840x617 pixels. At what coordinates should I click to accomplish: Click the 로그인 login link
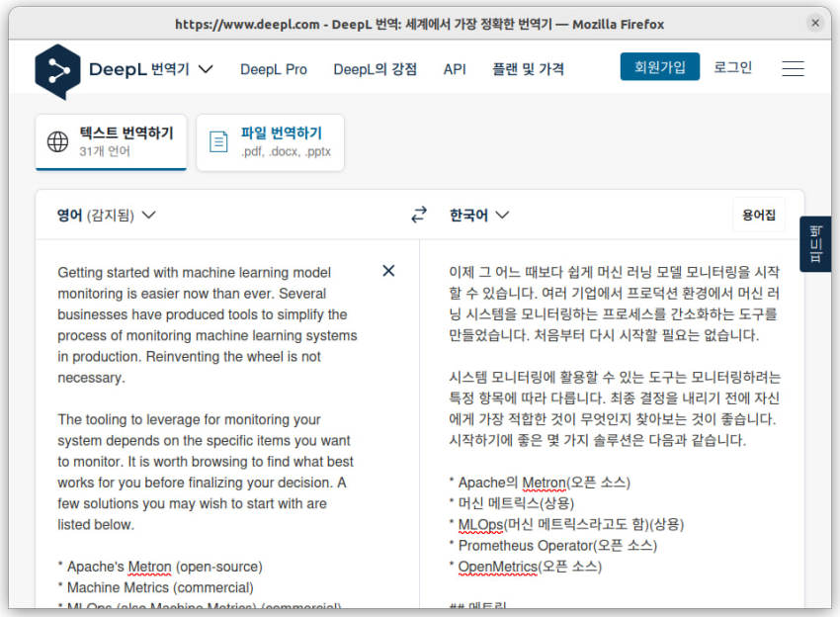coord(732,67)
